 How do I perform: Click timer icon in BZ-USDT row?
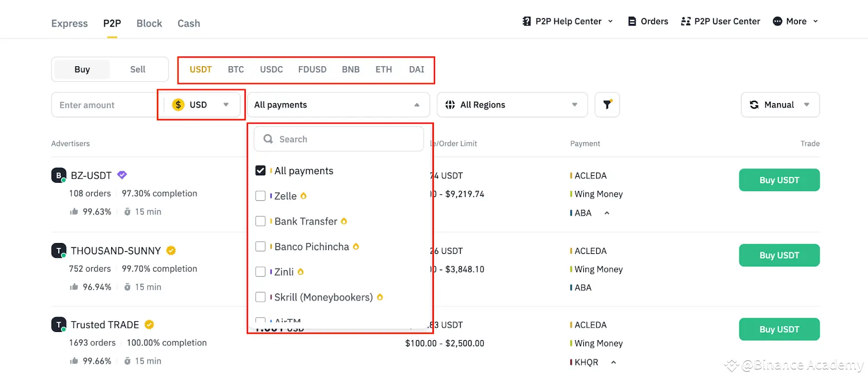click(x=127, y=212)
